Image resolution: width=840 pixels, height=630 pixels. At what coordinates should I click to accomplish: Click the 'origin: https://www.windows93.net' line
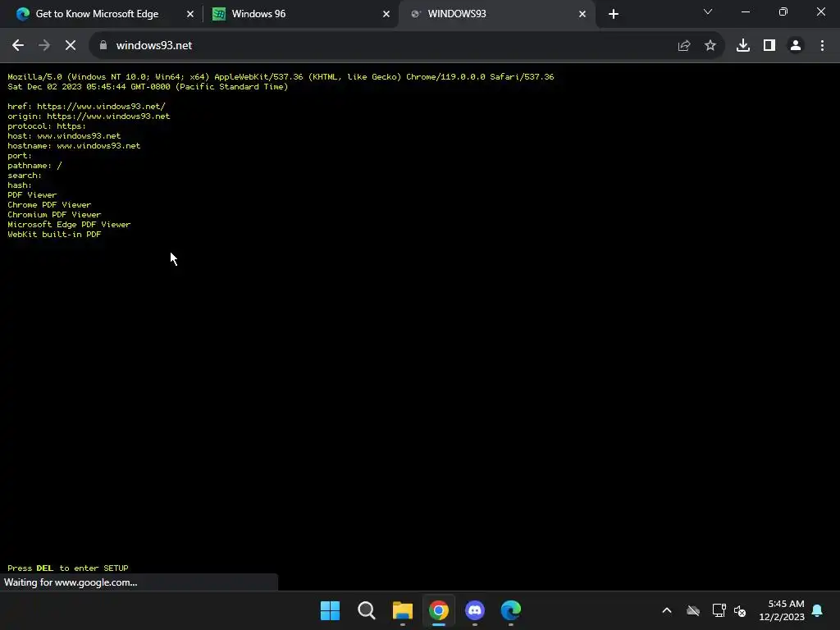[89, 116]
